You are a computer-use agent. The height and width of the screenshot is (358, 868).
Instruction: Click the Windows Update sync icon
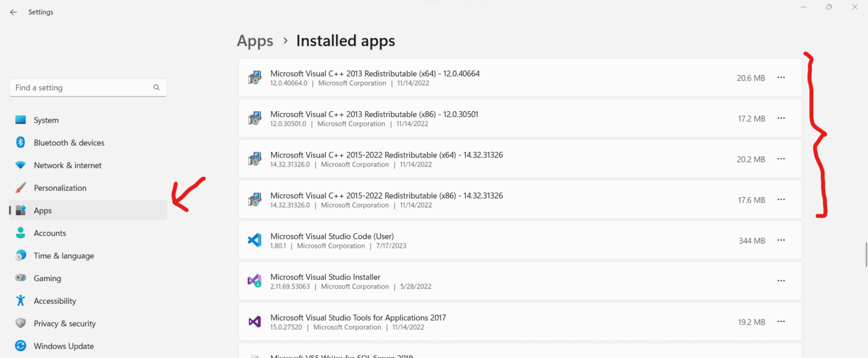[21, 346]
